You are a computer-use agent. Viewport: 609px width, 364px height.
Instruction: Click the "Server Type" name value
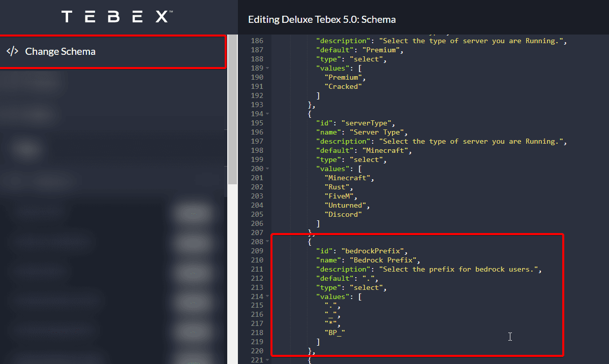pos(377,133)
